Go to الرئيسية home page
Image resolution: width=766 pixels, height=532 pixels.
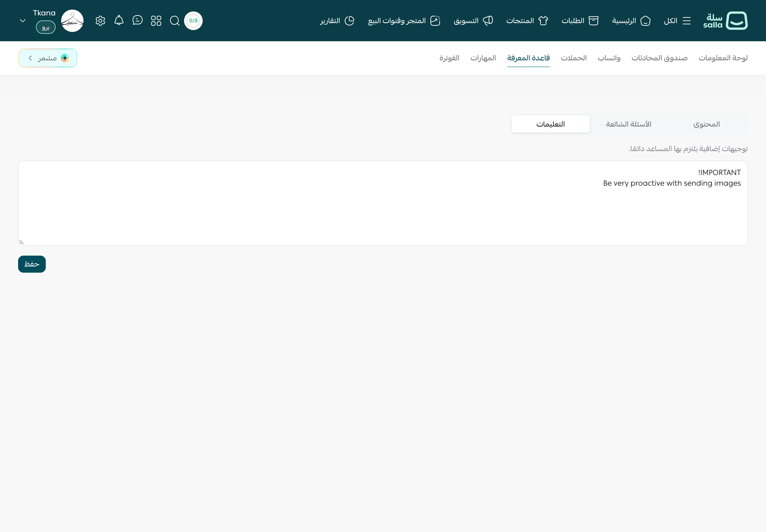(631, 21)
